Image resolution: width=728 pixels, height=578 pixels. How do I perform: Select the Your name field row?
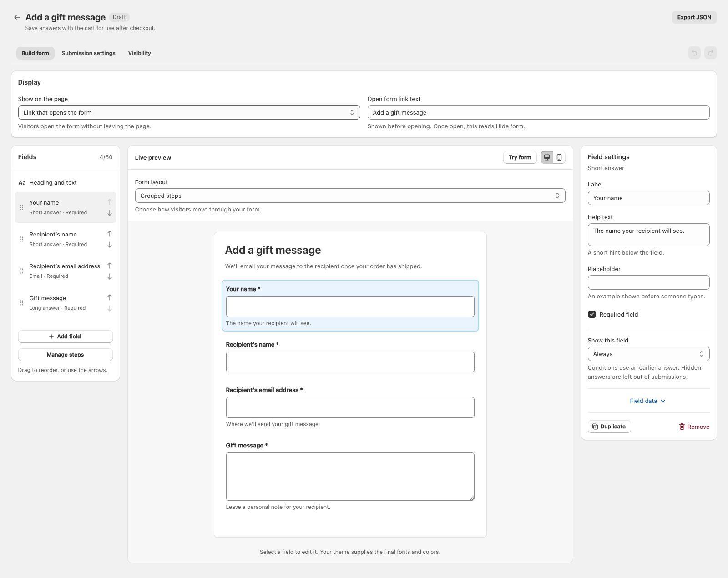(65, 207)
